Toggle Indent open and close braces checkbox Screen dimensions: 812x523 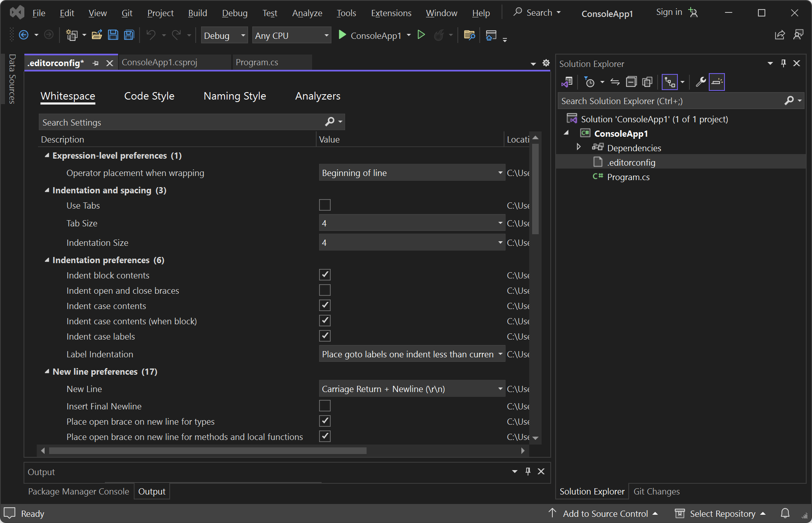point(325,290)
